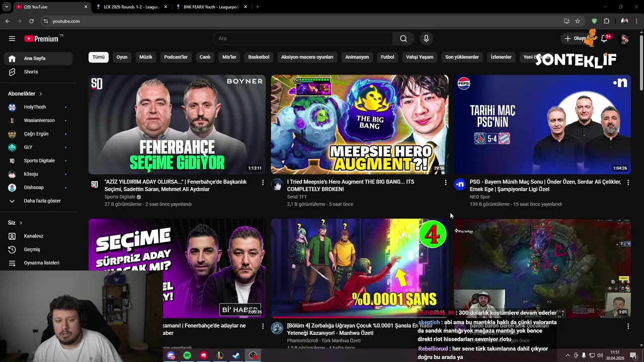This screenshot has width=644, height=362.
Task: Open Shorts from the sidebar
Action: click(38, 72)
